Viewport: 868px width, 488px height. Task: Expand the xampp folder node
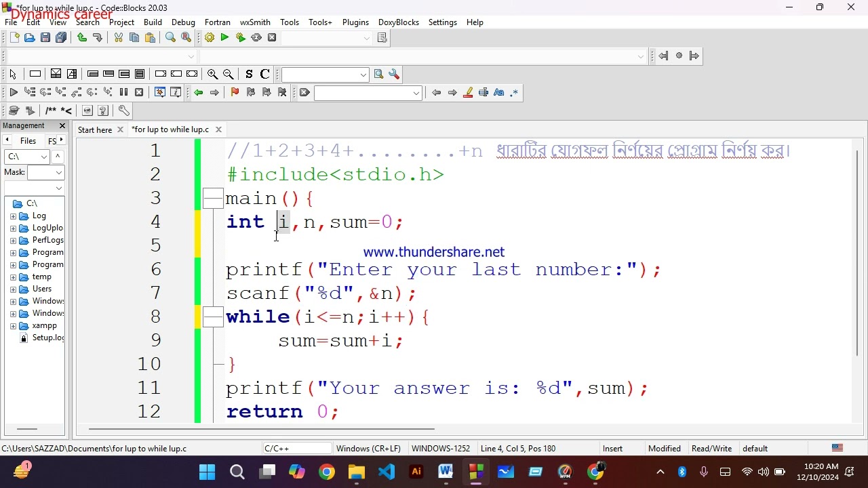pyautogui.click(x=13, y=326)
